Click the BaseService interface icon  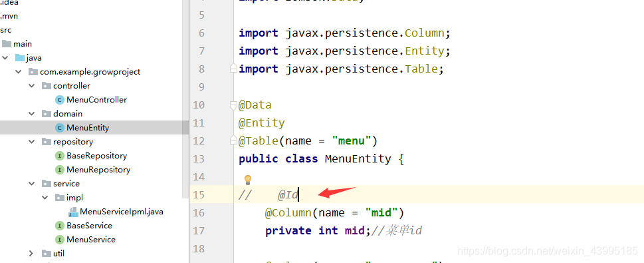pyautogui.click(x=60, y=226)
